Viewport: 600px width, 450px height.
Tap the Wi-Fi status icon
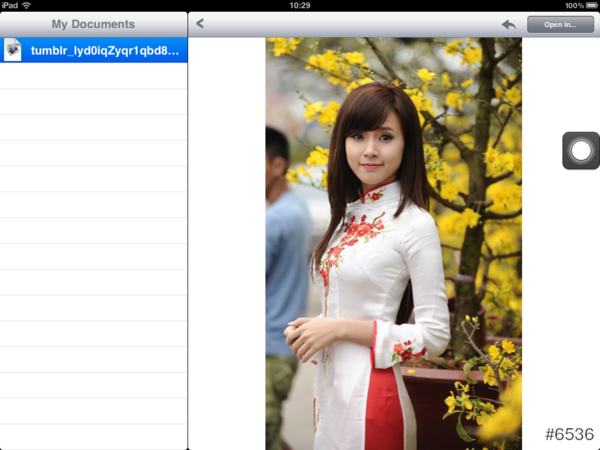coord(26,5)
